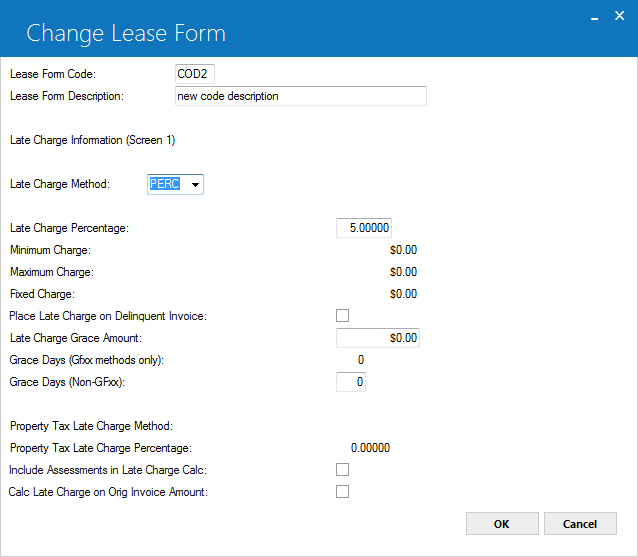
Task: Click the Late Charge Grace Amount field
Action: pos(378,338)
